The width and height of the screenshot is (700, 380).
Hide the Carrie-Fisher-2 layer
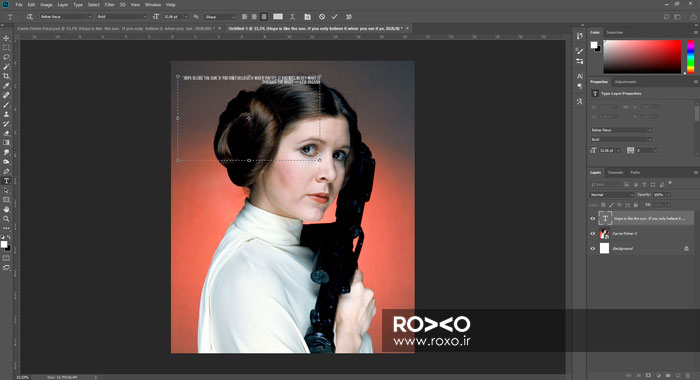(593, 234)
